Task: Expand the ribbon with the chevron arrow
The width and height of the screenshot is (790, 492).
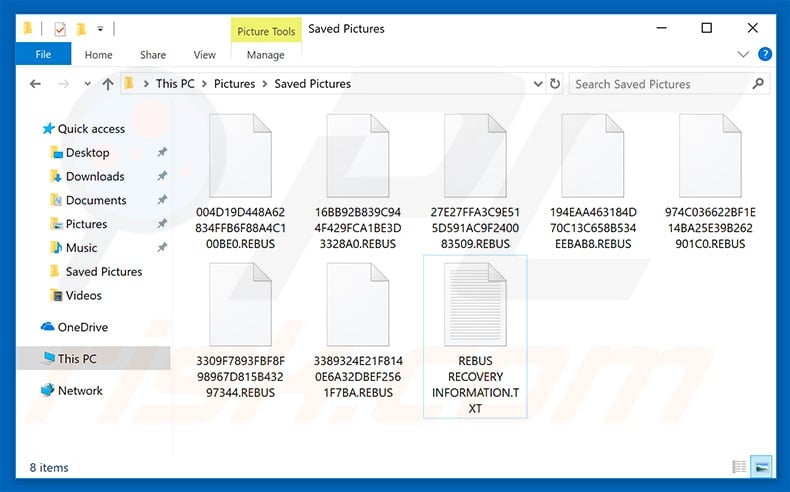Action: tap(743, 54)
